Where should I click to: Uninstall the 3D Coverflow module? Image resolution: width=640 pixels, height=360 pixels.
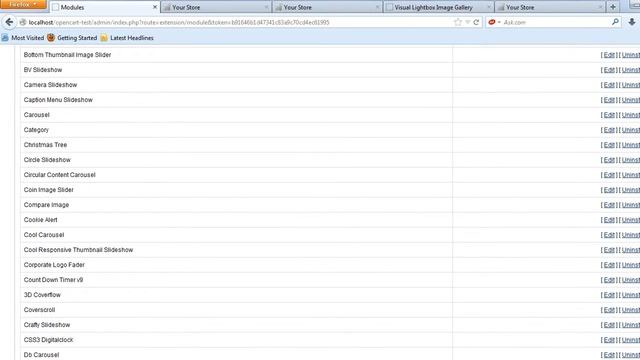click(x=631, y=295)
